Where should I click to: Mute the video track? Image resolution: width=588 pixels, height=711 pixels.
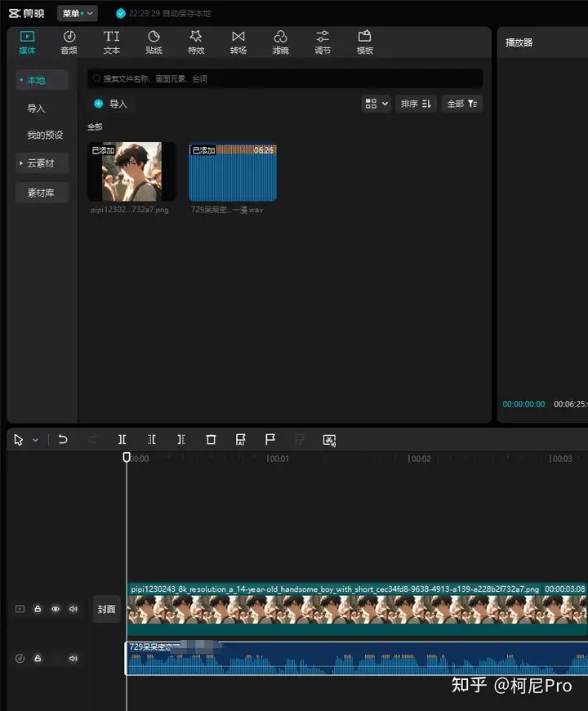coord(73,609)
